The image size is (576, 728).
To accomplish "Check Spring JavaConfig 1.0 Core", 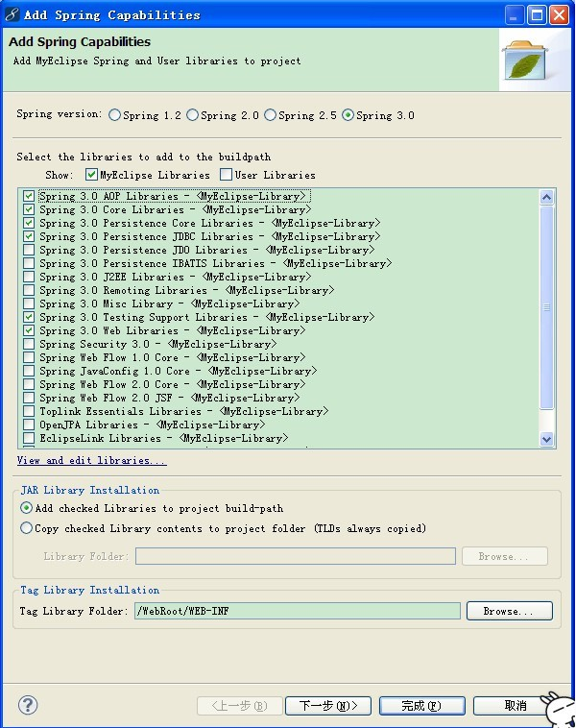I will tap(29, 372).
